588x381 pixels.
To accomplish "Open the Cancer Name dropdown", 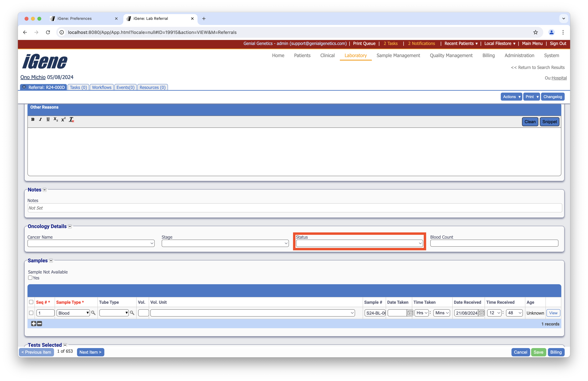I will [91, 243].
